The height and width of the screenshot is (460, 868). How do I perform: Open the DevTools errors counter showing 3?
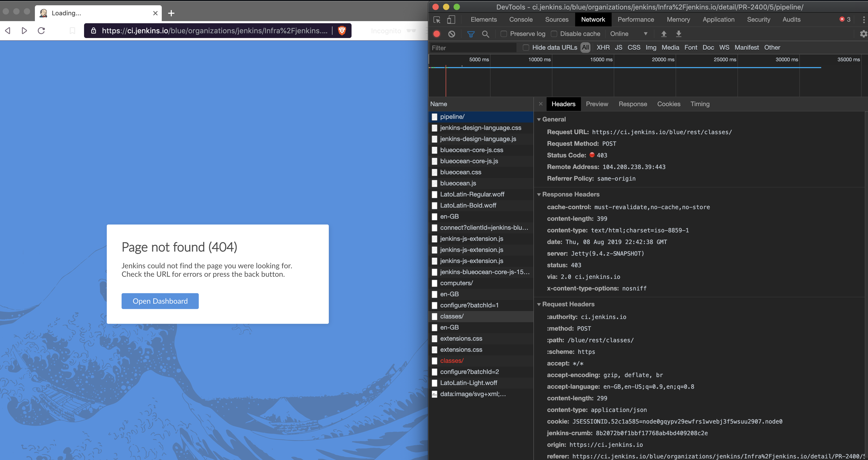click(845, 20)
